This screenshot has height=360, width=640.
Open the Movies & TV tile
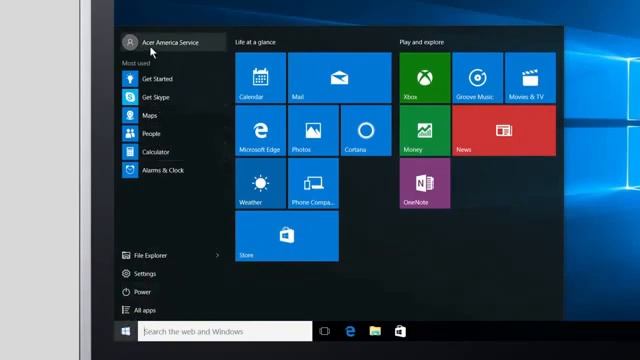pyautogui.click(x=530, y=78)
